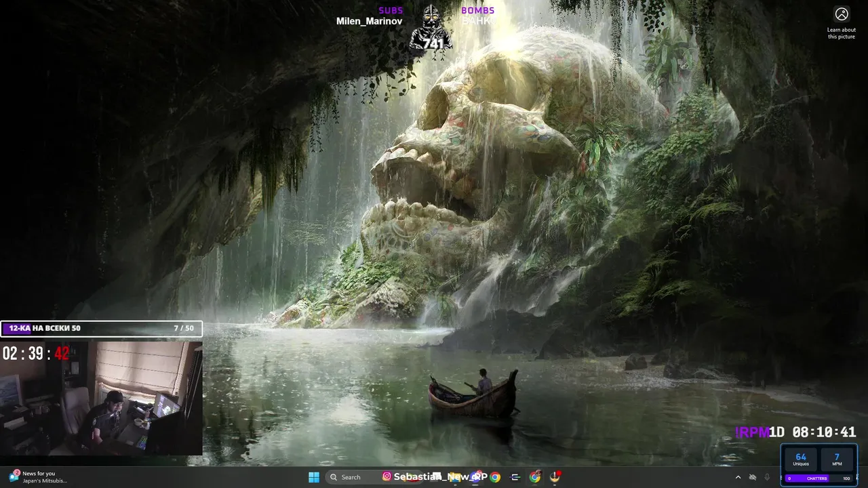This screenshot has width=868, height=488.
Task: Click the Instagram logo in the overlay
Action: tap(387, 476)
